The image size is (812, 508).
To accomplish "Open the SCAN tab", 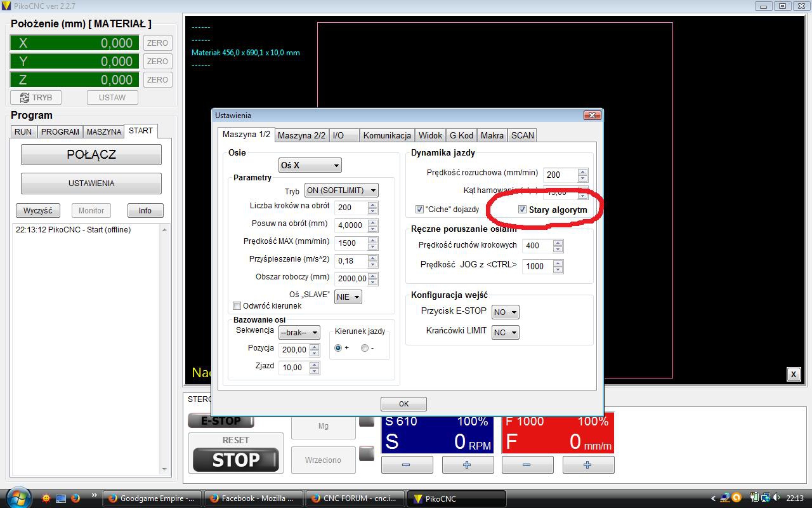I will point(523,135).
